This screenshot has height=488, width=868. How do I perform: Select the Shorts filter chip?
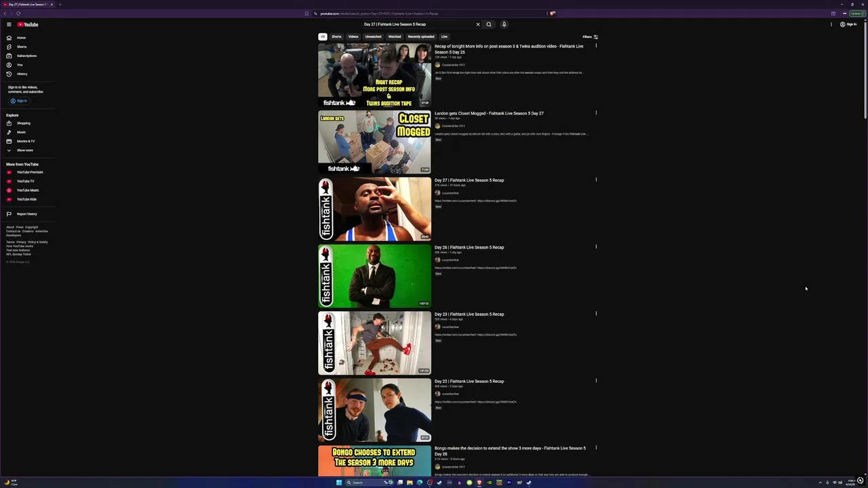[336, 37]
